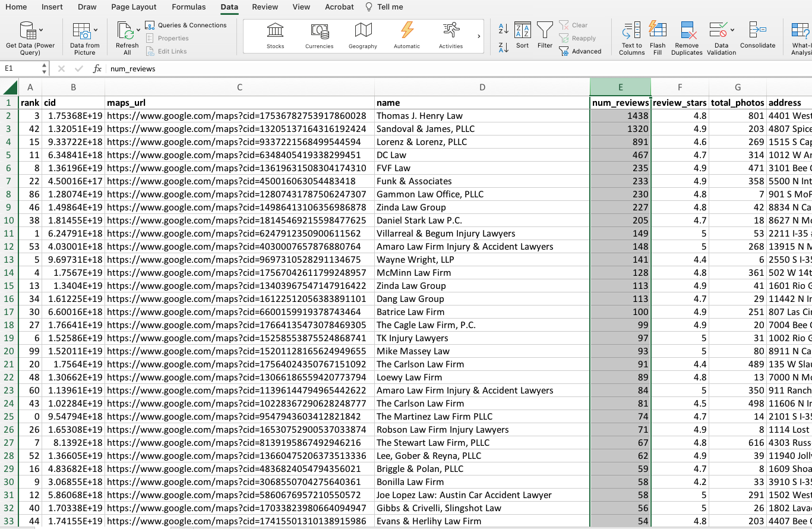Open the Page Layout tab
The image size is (812, 529).
pyautogui.click(x=134, y=7)
